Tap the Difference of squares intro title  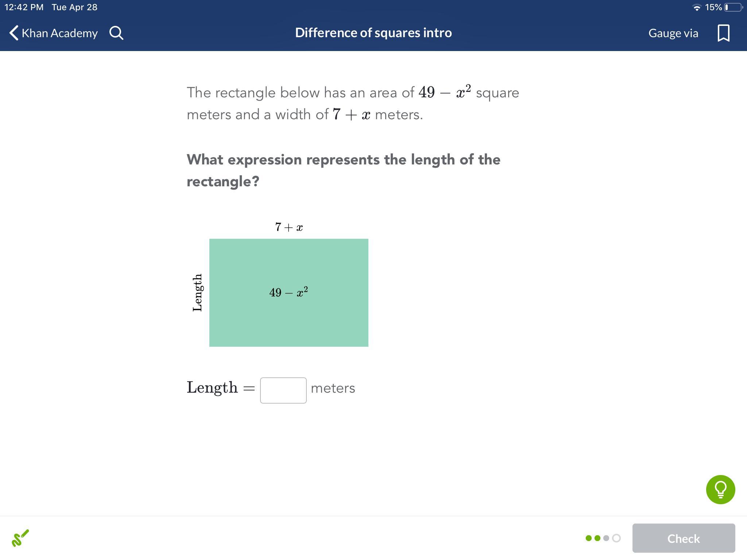pos(373,33)
